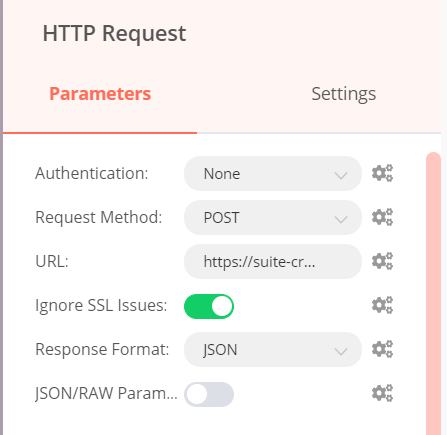
Task: Switch to the Settings tab
Action: point(344,94)
